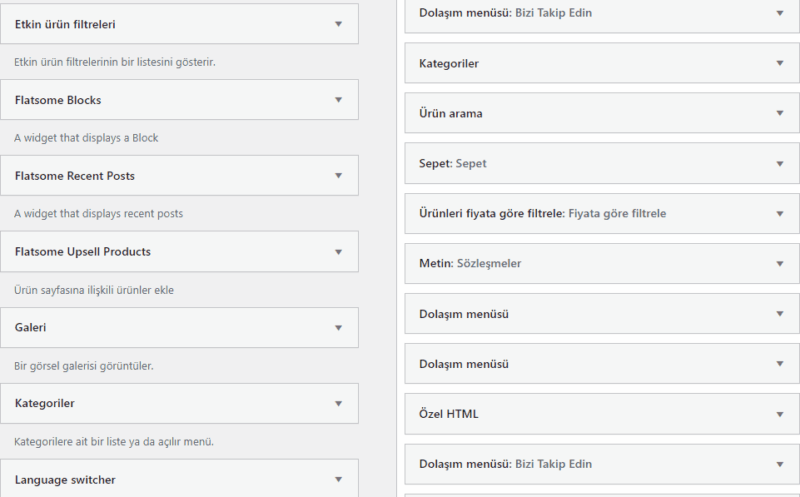
Task: Open the Ürün arama widget arrow
Action: click(780, 113)
